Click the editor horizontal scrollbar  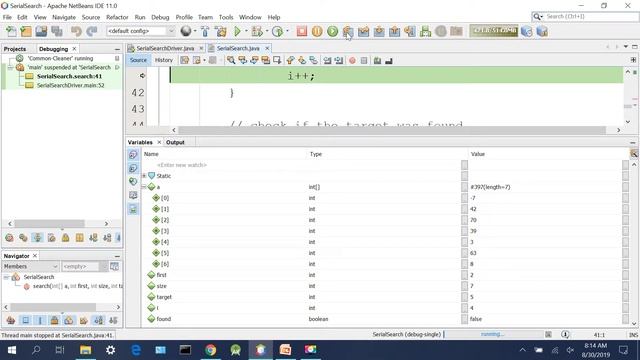(x=392, y=130)
